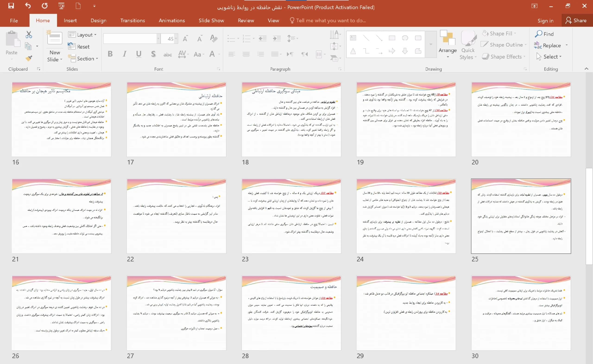Open the font size dropdown showing 45
This screenshot has height=364, width=593.
coord(176,38)
